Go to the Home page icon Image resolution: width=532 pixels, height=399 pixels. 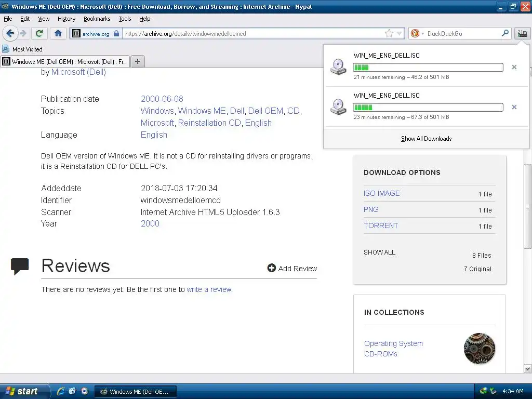pos(58,33)
